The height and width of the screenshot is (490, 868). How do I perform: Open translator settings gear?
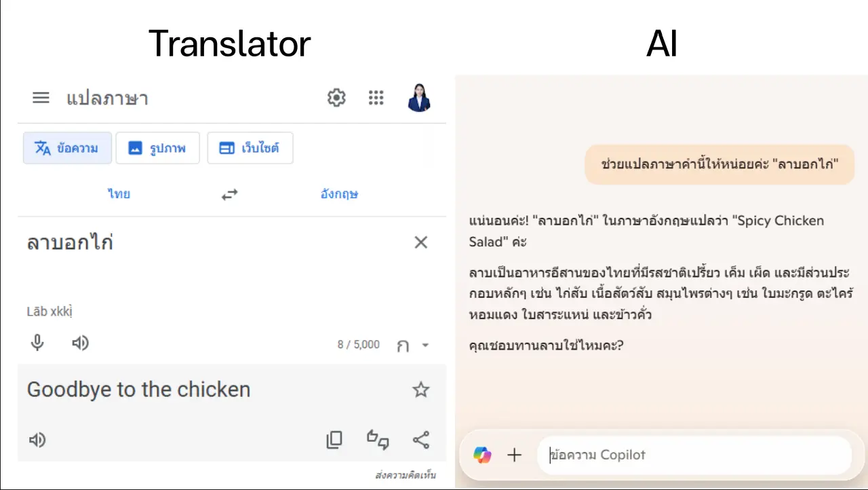click(336, 98)
